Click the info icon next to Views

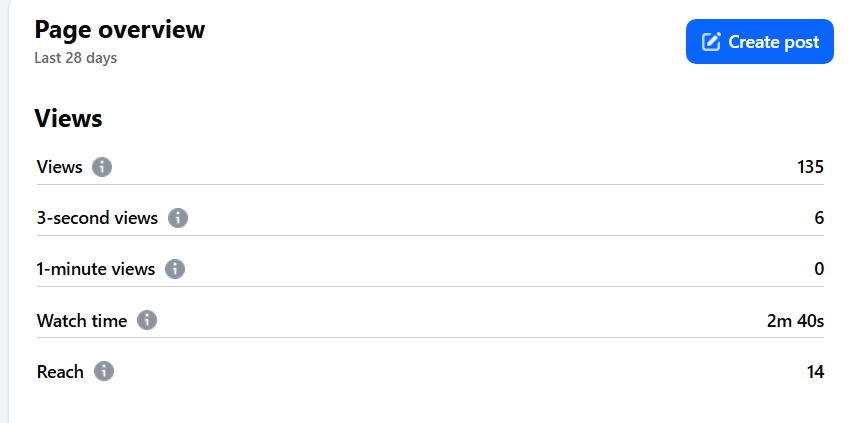[x=101, y=167]
